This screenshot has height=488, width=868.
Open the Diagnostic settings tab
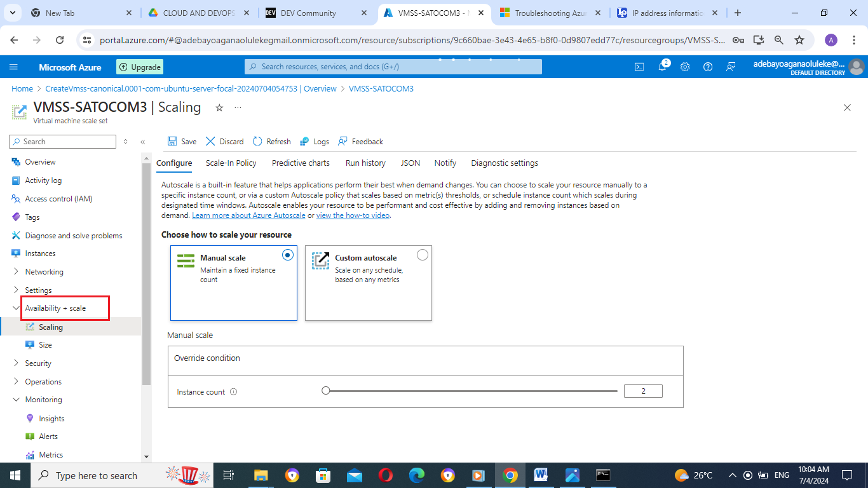505,163
